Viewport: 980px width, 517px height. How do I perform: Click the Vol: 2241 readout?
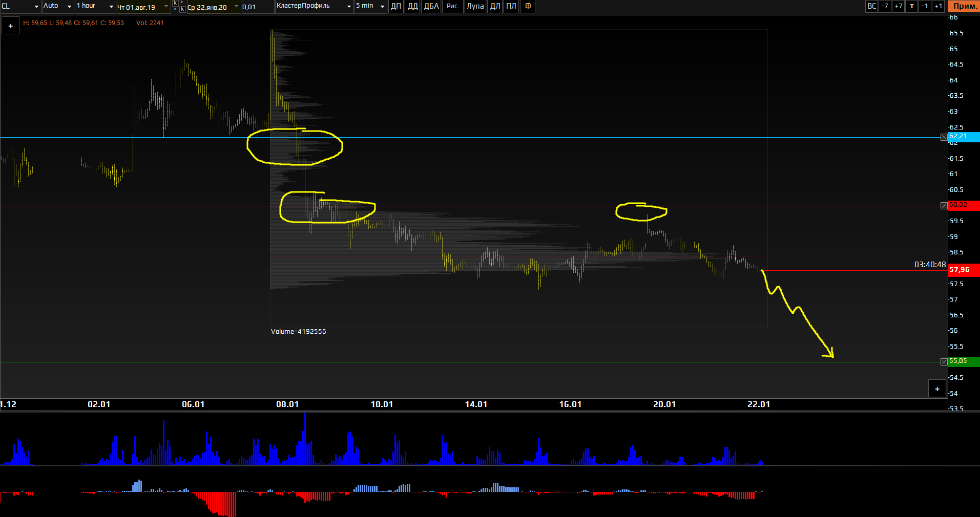tap(150, 23)
